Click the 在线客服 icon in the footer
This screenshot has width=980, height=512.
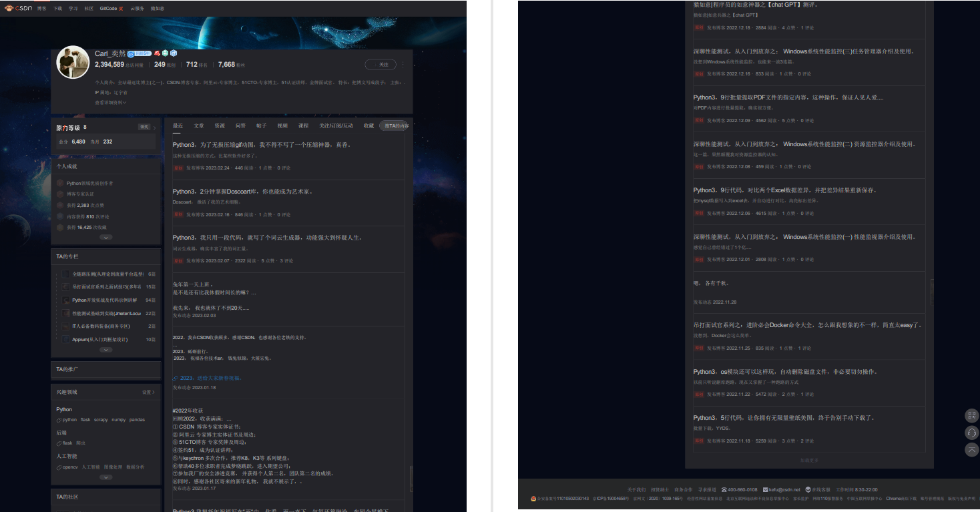tap(808, 489)
